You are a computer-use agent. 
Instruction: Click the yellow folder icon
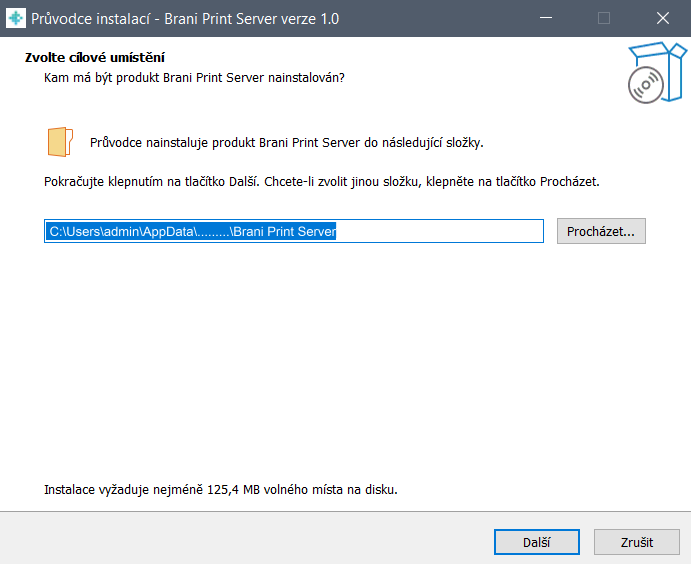60,142
